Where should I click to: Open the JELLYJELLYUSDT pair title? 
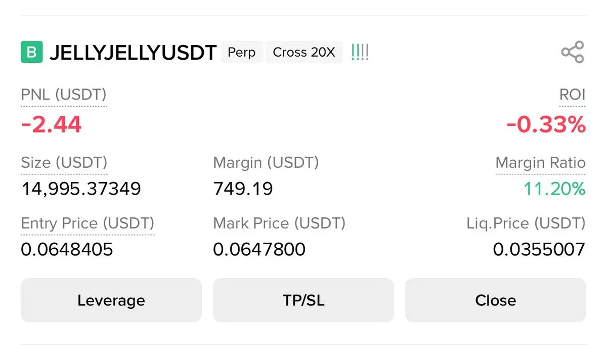133,53
